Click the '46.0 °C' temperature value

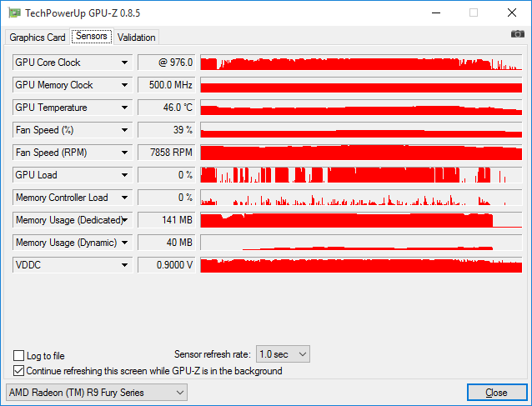coord(167,108)
